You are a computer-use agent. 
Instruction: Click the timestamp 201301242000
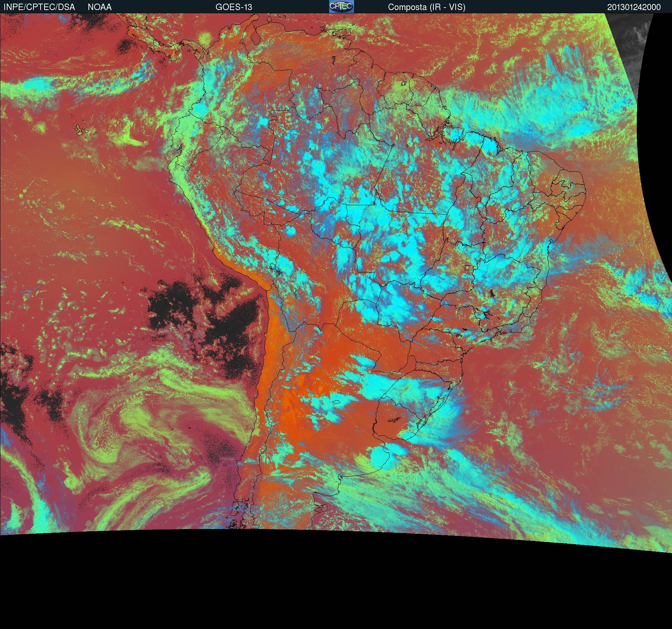(634, 7)
